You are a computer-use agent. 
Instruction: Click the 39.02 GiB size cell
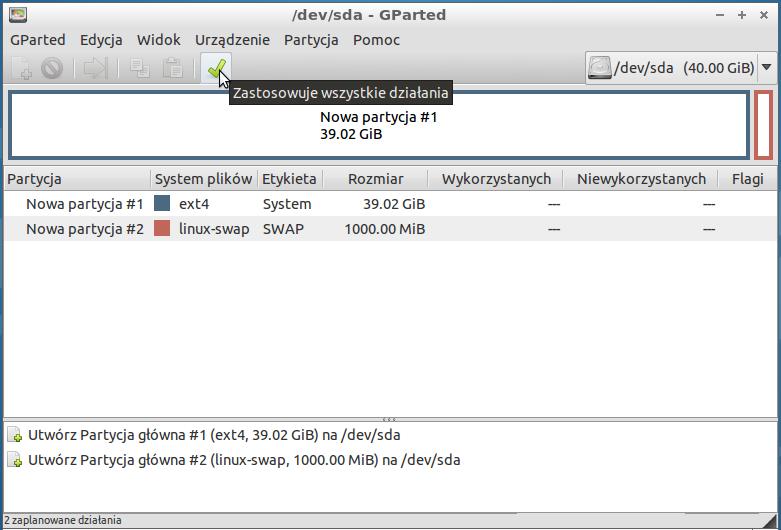(394, 204)
